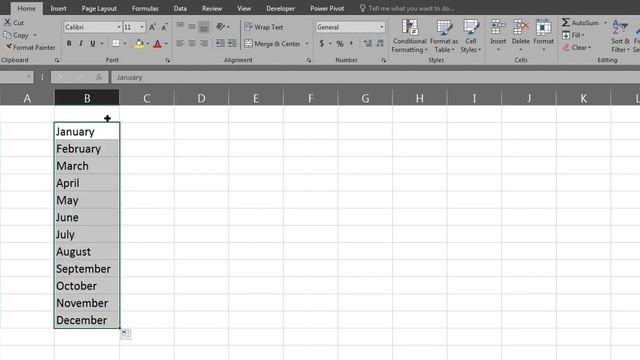Set bottom vertical alignment

pyautogui.click(x=204, y=27)
